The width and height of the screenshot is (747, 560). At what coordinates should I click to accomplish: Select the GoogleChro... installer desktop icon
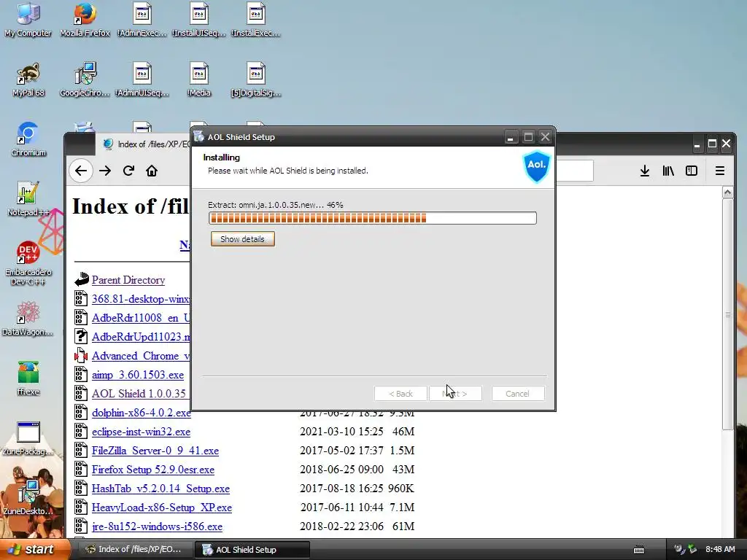[x=85, y=79]
